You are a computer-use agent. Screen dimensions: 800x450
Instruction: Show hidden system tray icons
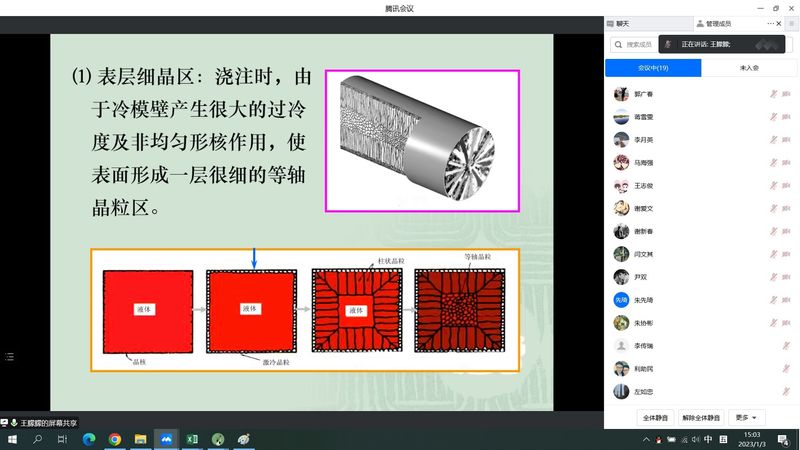646,439
